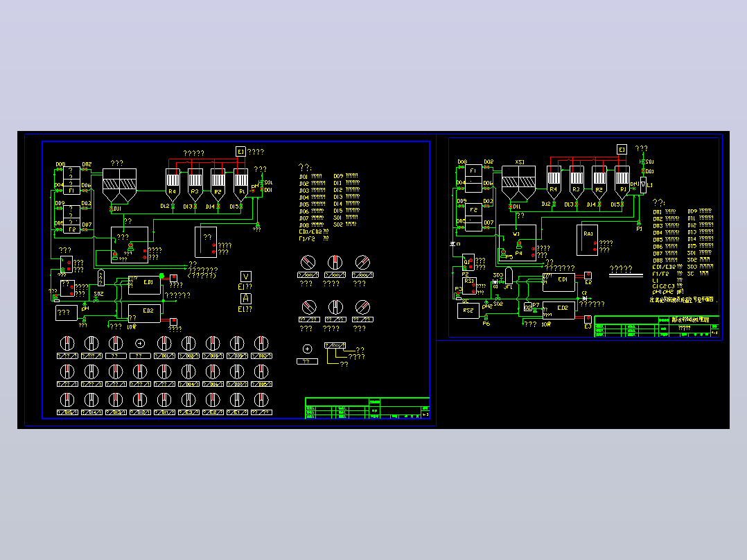Image resolution: width=747 pixels, height=560 pixels.
Task: Select the JF1 vessel symbol
Action: click(509, 275)
